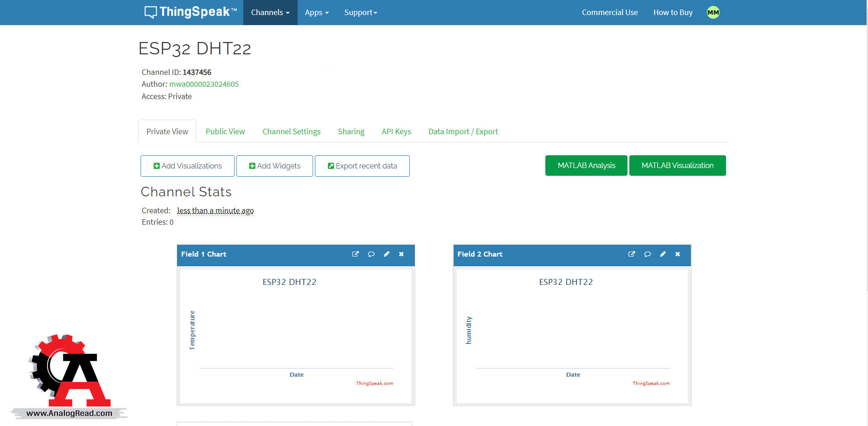
Task: Click ThingSpeak.com link in humidity chart
Action: point(651,384)
